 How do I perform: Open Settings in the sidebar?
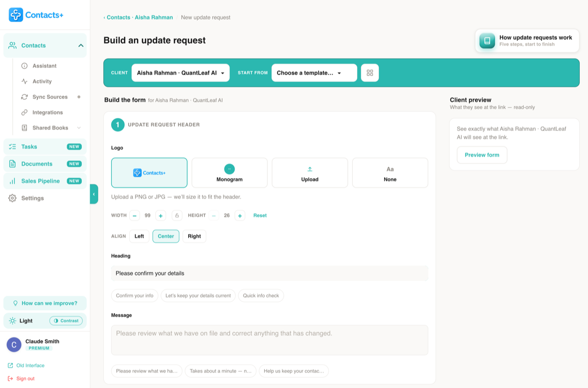tap(32, 198)
